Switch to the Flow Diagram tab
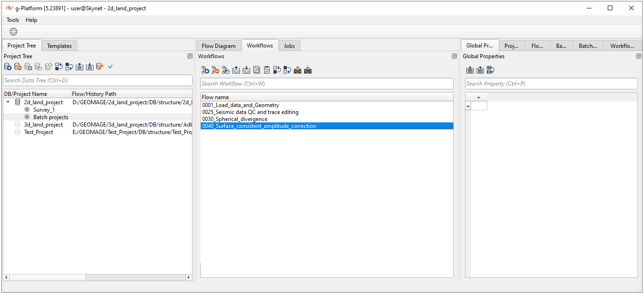This screenshot has width=644, height=295. click(x=219, y=46)
